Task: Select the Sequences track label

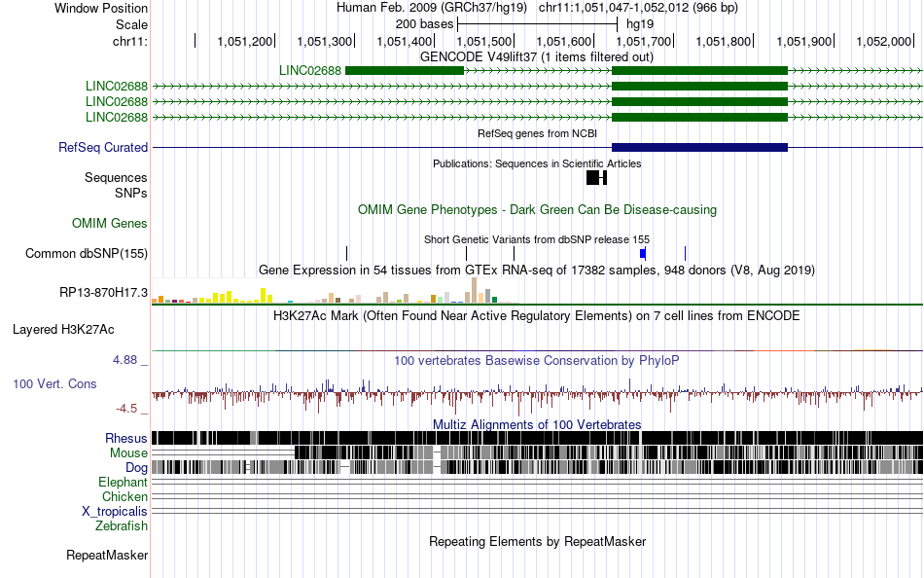Action: click(116, 177)
